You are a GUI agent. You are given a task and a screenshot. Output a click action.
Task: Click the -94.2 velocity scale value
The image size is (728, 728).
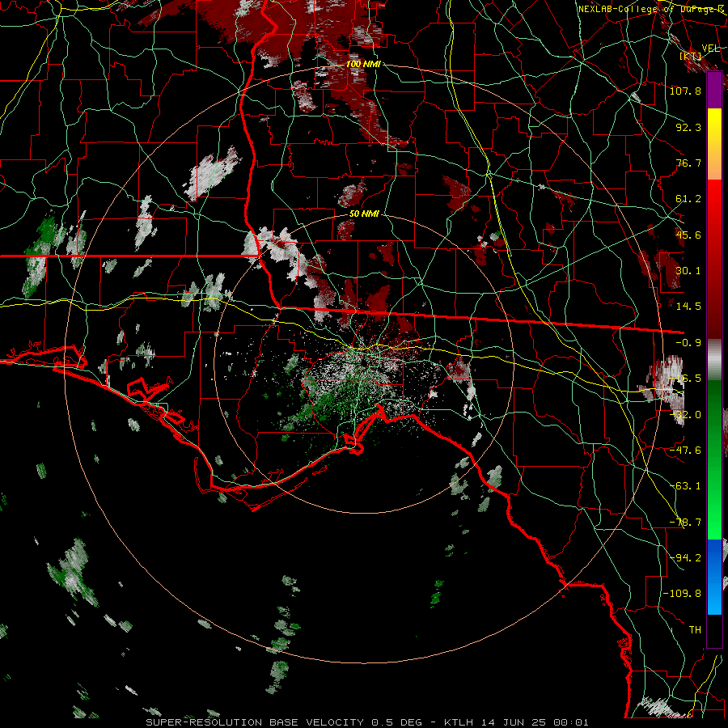685,558
